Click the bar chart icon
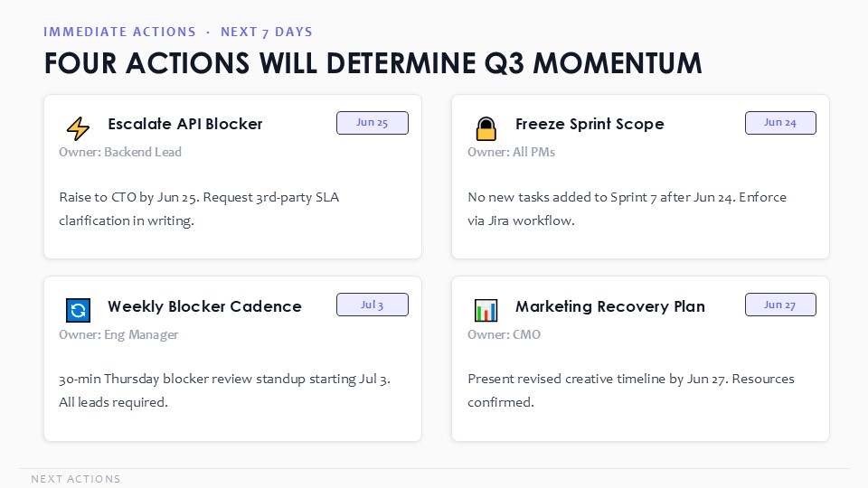Image resolution: width=868 pixels, height=488 pixels. pos(486,310)
